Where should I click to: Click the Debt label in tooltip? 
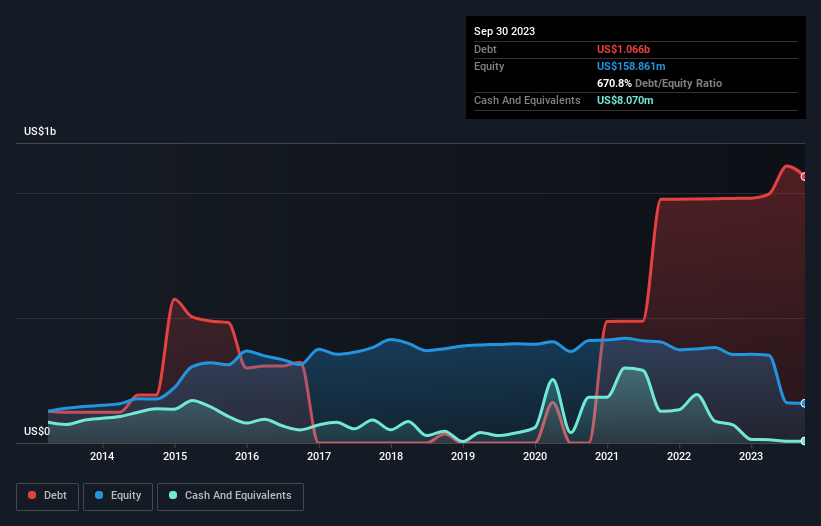pyautogui.click(x=485, y=49)
